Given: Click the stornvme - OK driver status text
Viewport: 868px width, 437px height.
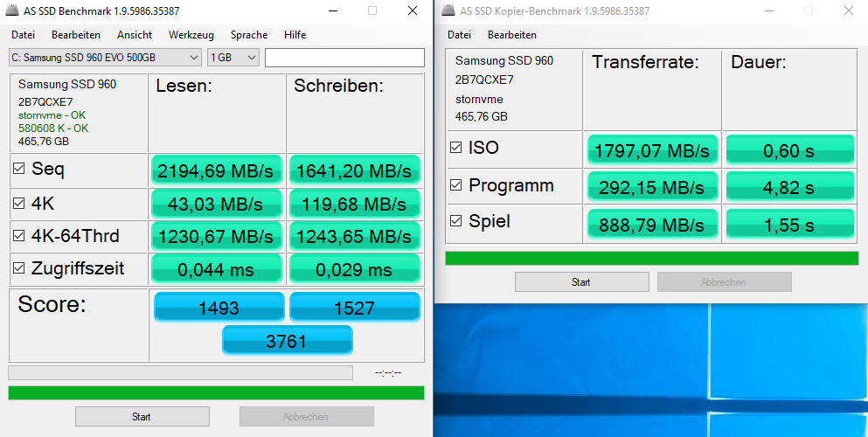Looking at the screenshot, I should coord(52,115).
